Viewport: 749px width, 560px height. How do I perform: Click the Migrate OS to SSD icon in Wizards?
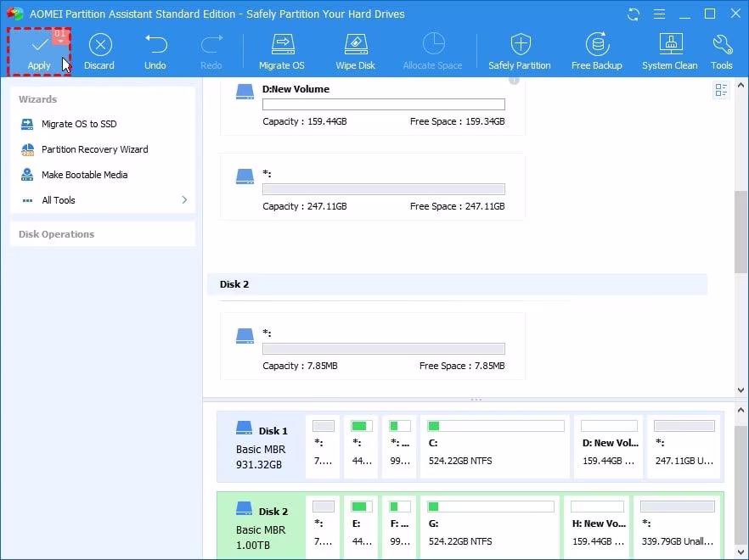coord(27,124)
